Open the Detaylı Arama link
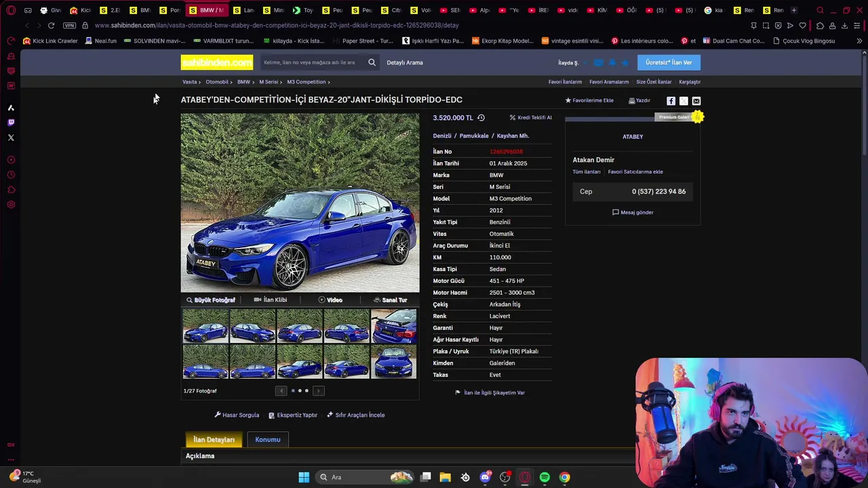The height and width of the screenshot is (488, 868). point(405,62)
